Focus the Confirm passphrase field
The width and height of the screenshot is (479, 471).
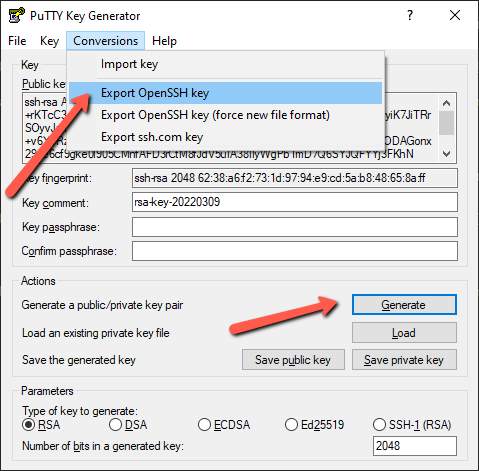pos(295,251)
